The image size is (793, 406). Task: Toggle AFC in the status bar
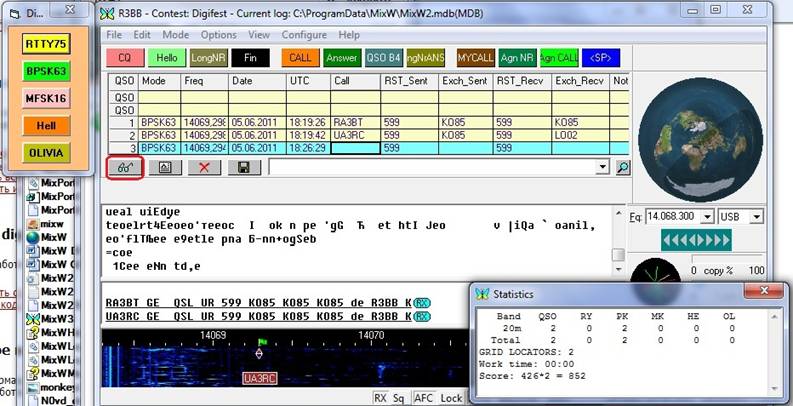424,398
